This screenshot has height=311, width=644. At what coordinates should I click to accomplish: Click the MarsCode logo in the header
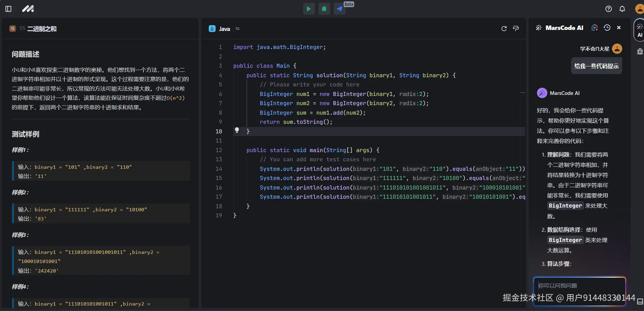pyautogui.click(x=28, y=9)
